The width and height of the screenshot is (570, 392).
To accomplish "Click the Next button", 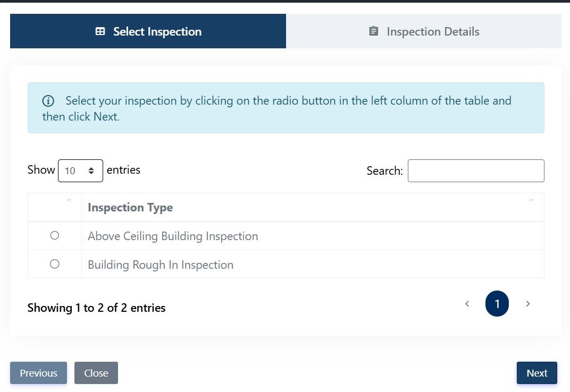I will click(x=537, y=373).
